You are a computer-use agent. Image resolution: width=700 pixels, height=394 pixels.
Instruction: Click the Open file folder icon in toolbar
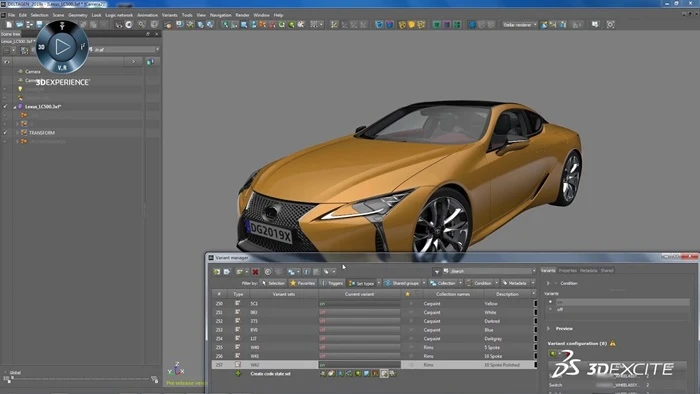(19, 25)
